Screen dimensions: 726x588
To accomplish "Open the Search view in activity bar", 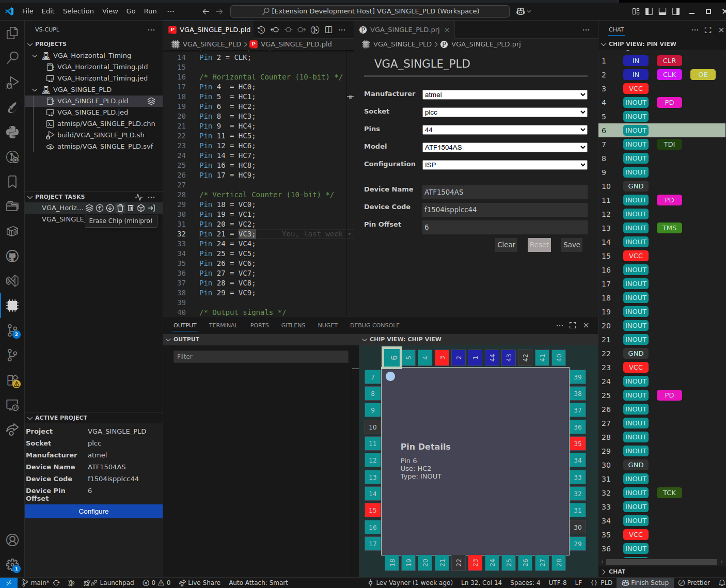I will point(12,57).
